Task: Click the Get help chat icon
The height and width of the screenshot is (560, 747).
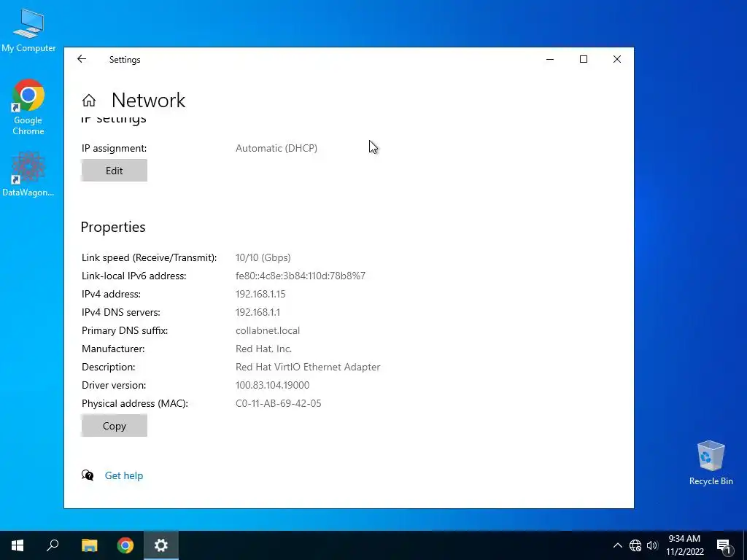Action: point(88,475)
